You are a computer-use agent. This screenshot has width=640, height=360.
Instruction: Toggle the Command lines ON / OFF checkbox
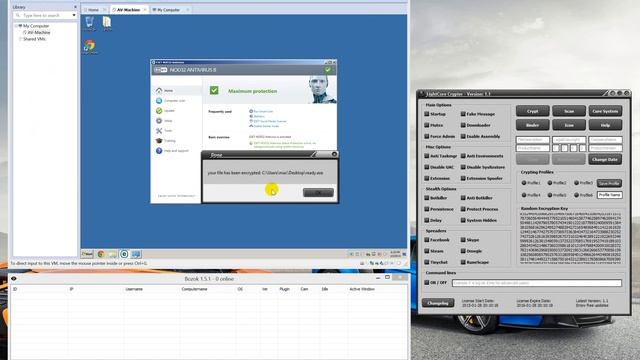[427, 282]
